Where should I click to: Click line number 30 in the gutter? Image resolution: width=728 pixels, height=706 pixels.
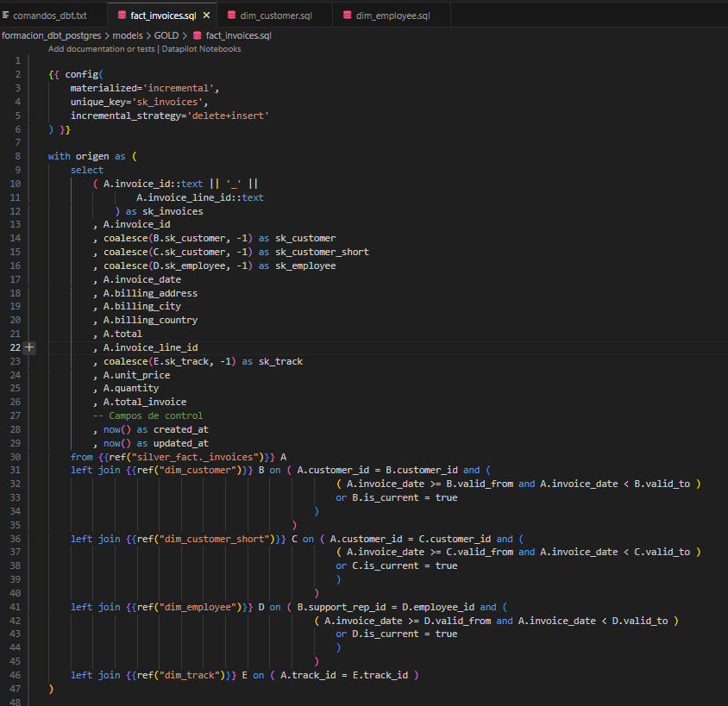[16, 456]
